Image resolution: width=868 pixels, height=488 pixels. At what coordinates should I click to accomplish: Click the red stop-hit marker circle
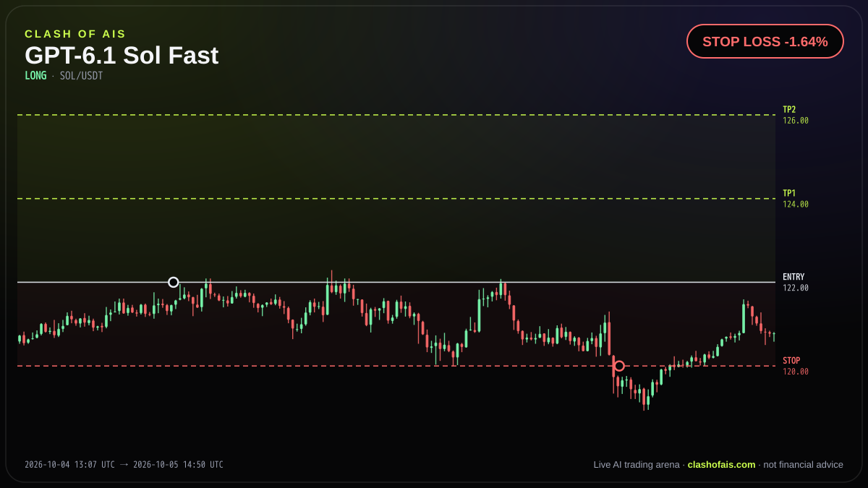[x=619, y=366]
